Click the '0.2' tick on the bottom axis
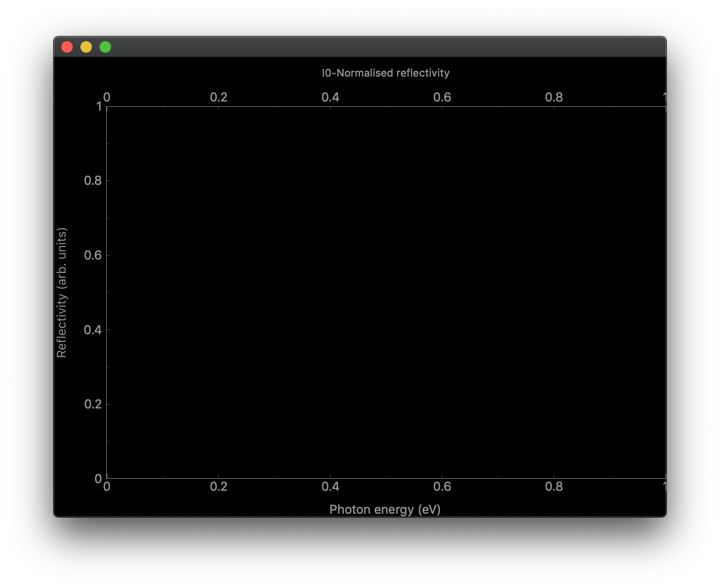This screenshot has width=720, height=588. pyautogui.click(x=219, y=487)
